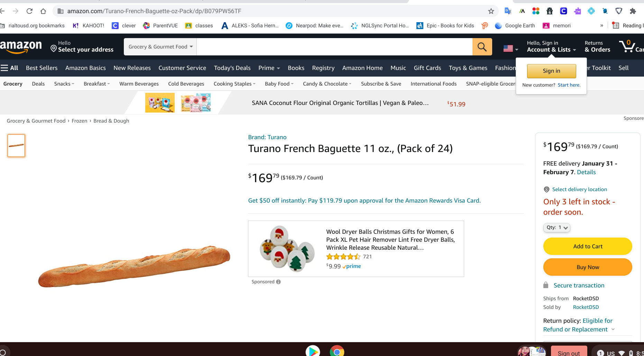Click into the Amazon search field
The height and width of the screenshot is (356, 644).
(334, 47)
